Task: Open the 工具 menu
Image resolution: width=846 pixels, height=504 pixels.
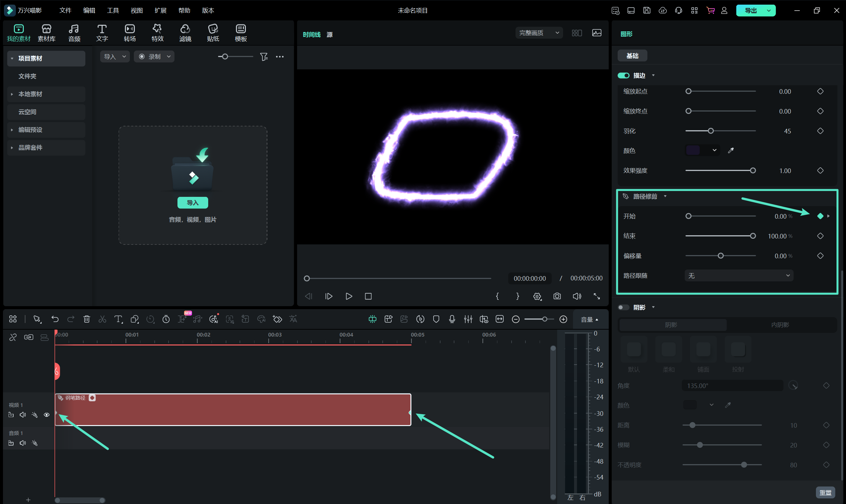Action: click(113, 11)
